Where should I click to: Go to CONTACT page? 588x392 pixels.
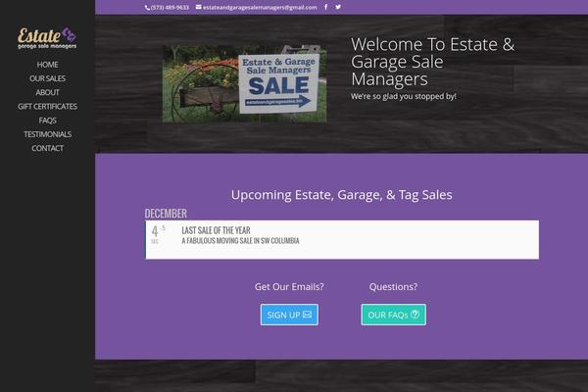click(47, 148)
